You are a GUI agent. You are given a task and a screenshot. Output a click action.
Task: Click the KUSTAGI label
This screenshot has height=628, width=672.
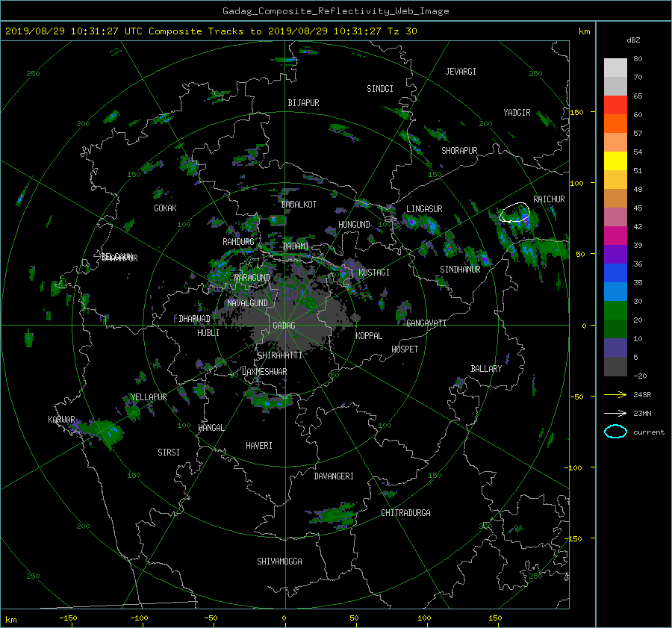pyautogui.click(x=374, y=273)
